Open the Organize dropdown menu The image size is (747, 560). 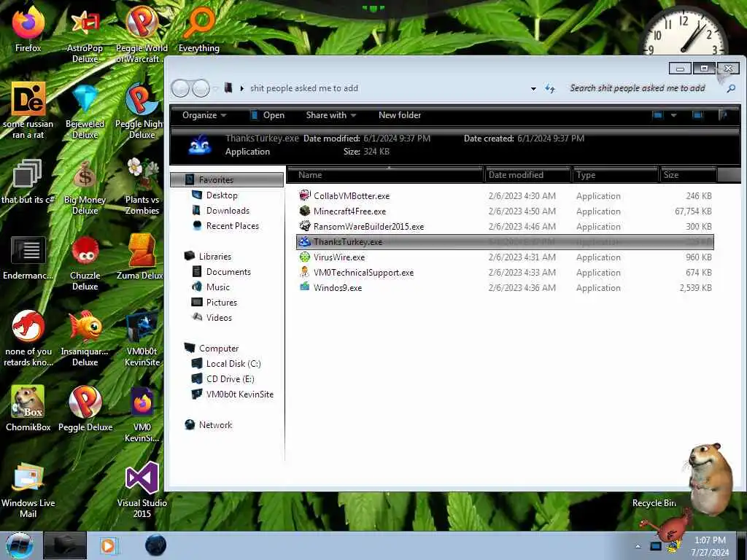click(x=204, y=115)
